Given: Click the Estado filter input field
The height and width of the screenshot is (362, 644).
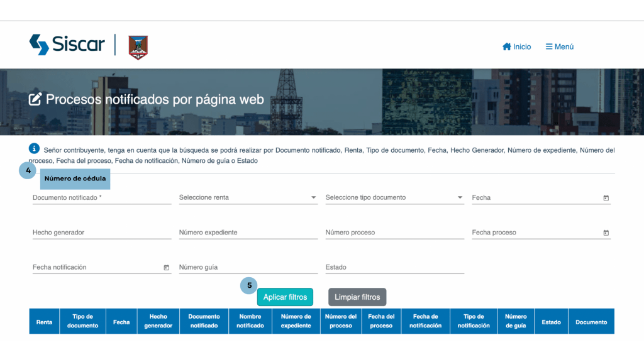Looking at the screenshot, I should point(394,267).
